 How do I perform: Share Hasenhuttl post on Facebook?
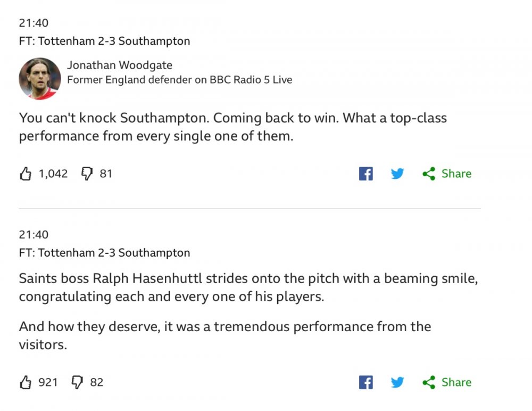pos(365,382)
